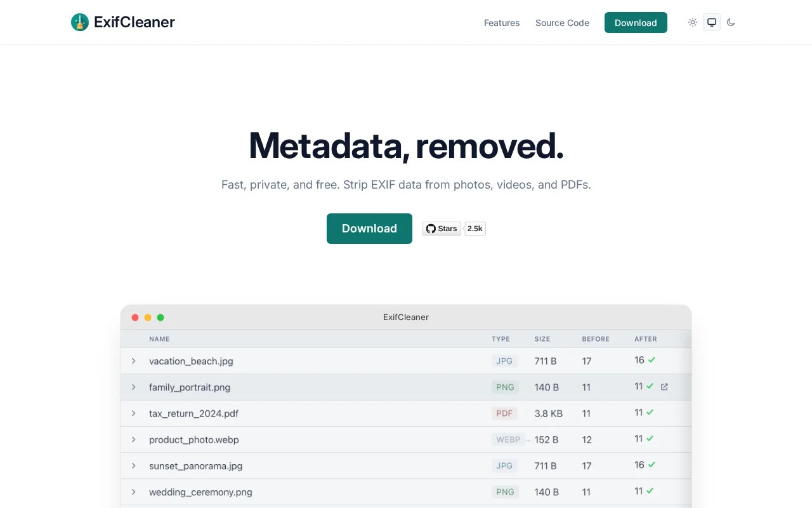The height and width of the screenshot is (508, 812).
Task: Open the external link icon for family_portrait.png
Action: [x=664, y=387]
